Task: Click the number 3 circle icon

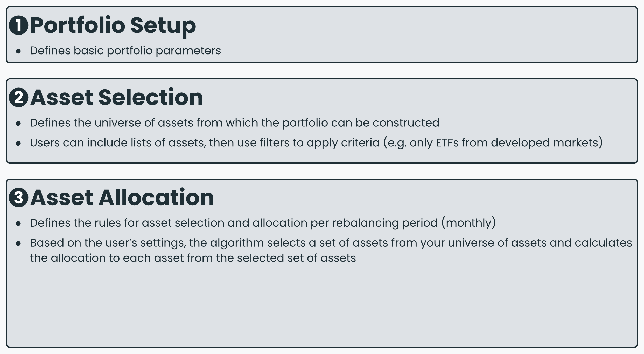Action: (18, 198)
